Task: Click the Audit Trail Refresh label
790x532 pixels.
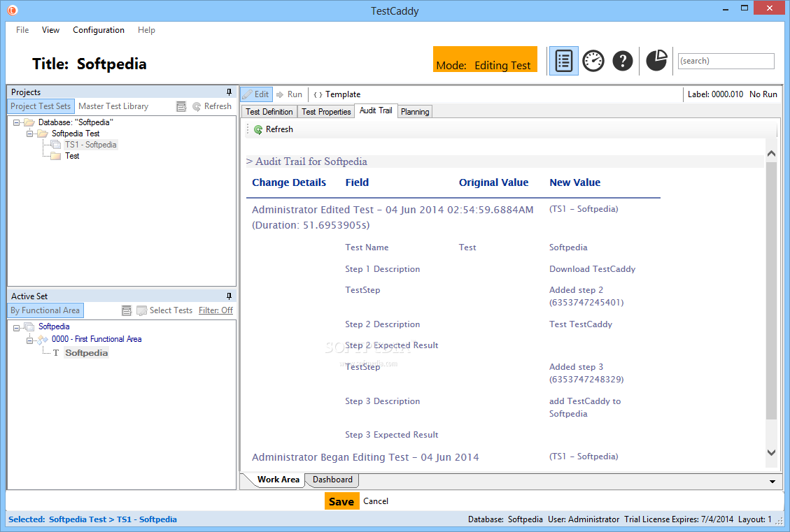Action: pos(279,129)
